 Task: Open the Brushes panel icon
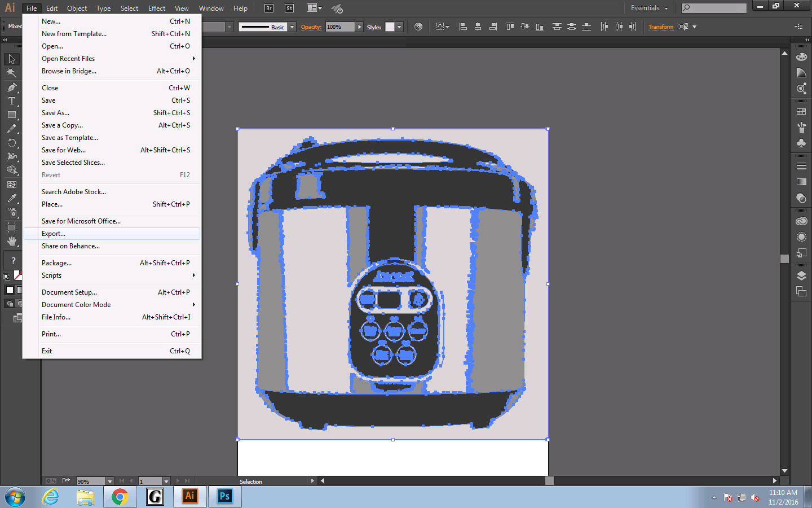[801, 127]
